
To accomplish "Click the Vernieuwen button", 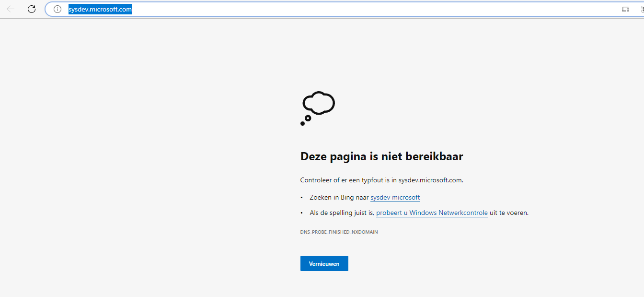I will click(324, 263).
